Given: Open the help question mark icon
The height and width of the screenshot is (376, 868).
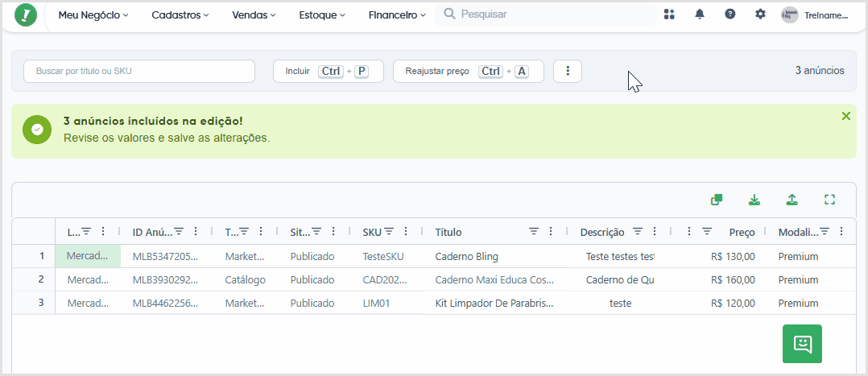Looking at the screenshot, I should (x=730, y=14).
